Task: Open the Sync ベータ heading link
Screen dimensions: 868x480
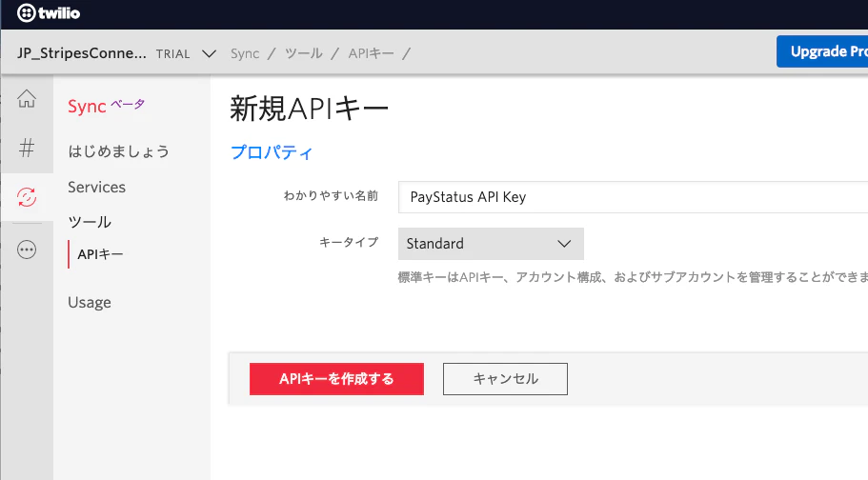Action: click(x=107, y=106)
